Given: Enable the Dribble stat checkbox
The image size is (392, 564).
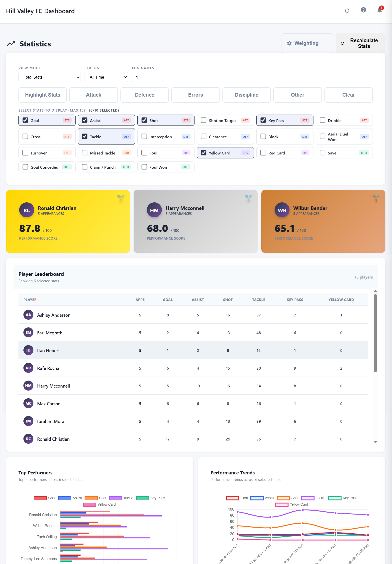Looking at the screenshot, I should pyautogui.click(x=323, y=120).
